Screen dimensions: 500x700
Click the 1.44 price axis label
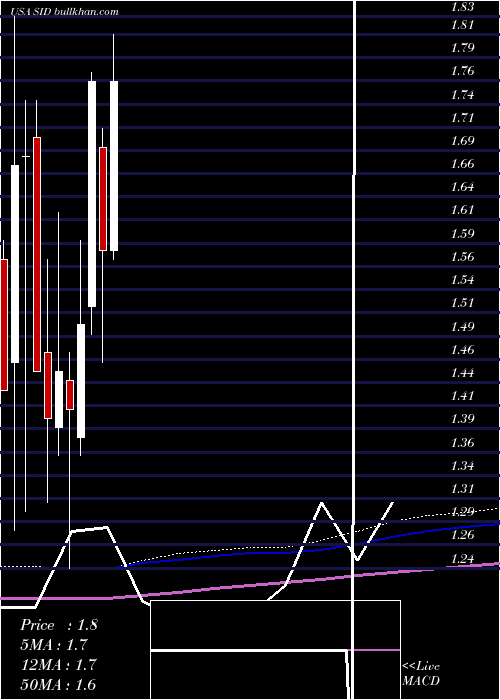point(462,373)
